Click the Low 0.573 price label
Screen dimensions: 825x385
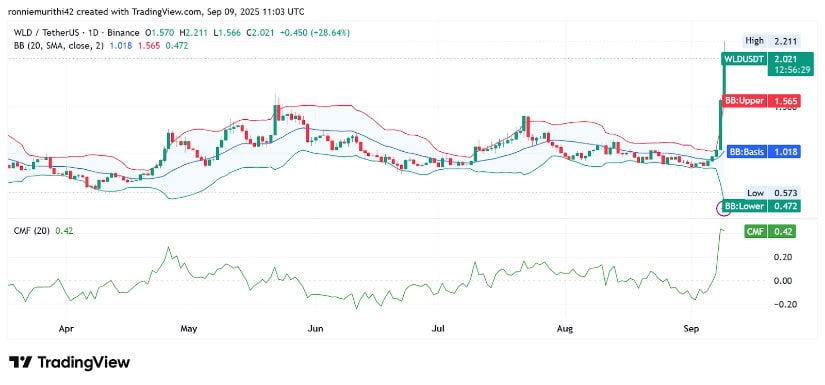tap(772, 193)
